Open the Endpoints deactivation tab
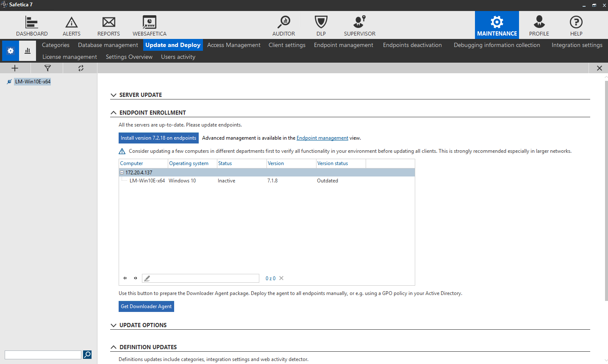The height and width of the screenshot is (364, 608). click(x=412, y=45)
